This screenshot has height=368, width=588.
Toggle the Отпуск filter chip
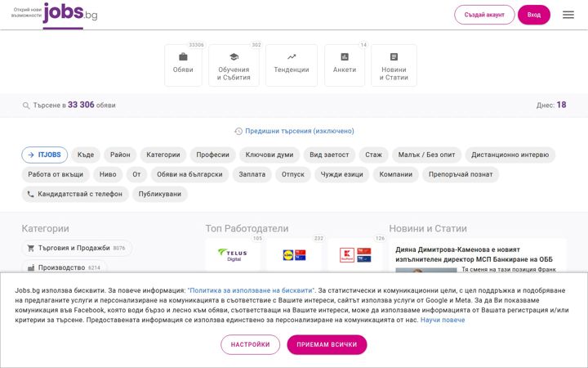293,174
